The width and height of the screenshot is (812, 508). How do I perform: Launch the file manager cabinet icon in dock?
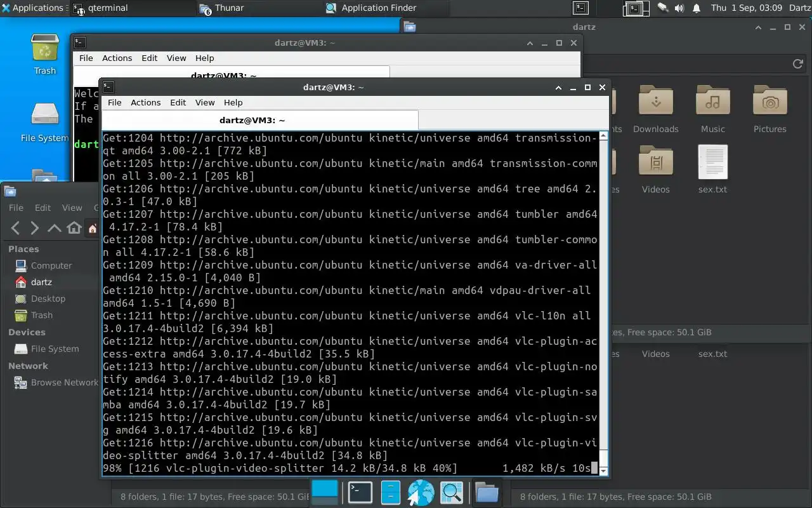(x=391, y=492)
